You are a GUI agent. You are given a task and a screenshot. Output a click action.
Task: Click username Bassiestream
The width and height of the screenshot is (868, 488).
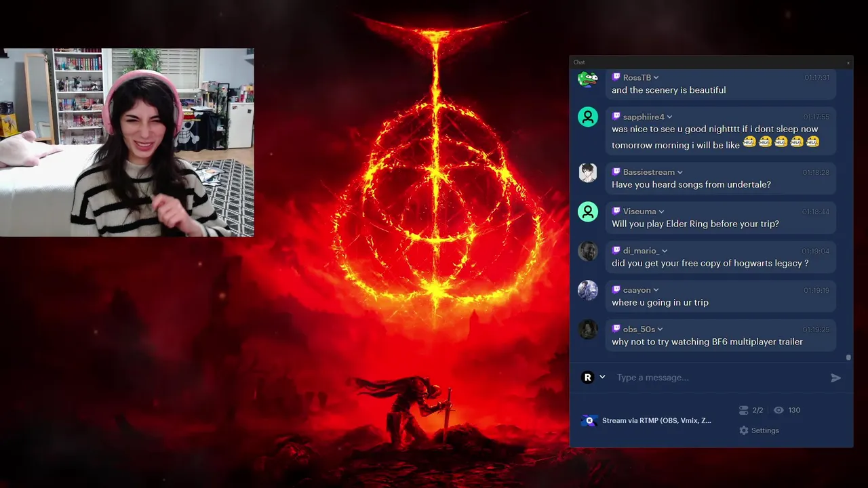pyautogui.click(x=649, y=172)
